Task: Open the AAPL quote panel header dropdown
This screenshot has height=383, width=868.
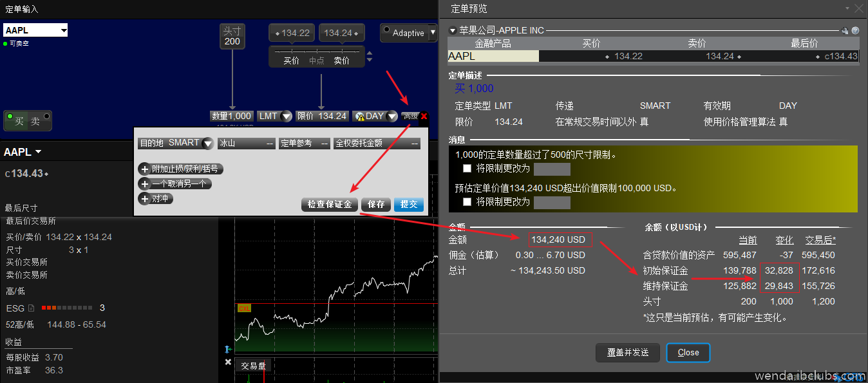Action: (x=39, y=152)
